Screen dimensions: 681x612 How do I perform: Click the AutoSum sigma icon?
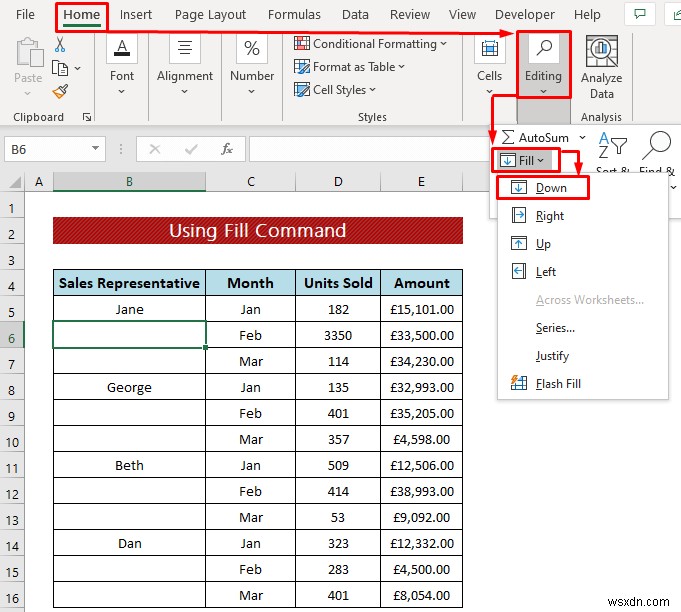click(508, 137)
